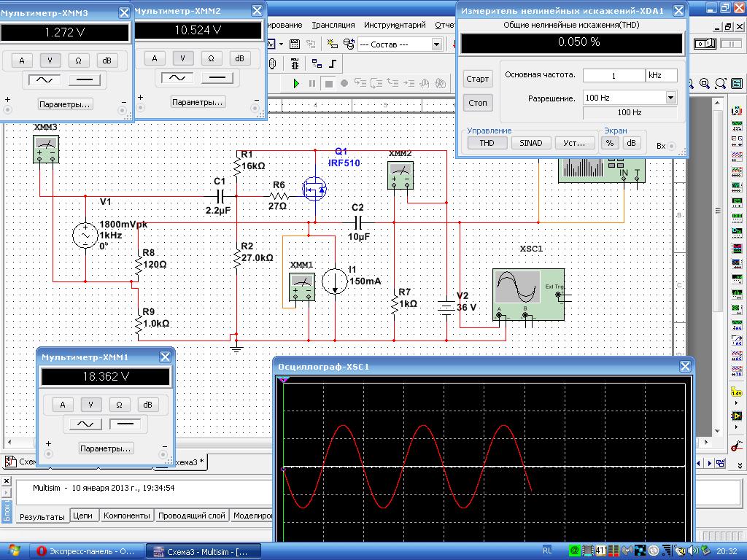Click the I1 150mA current source symbol
Image resolution: width=747 pixels, height=560 pixels.
(x=336, y=281)
